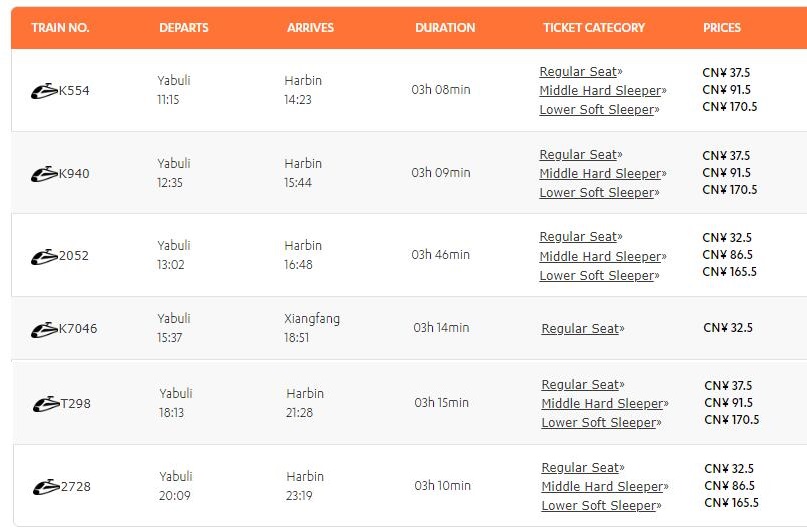This screenshot has height=531, width=807.
Task: Click the train icon beside K940
Action: pyautogui.click(x=44, y=174)
